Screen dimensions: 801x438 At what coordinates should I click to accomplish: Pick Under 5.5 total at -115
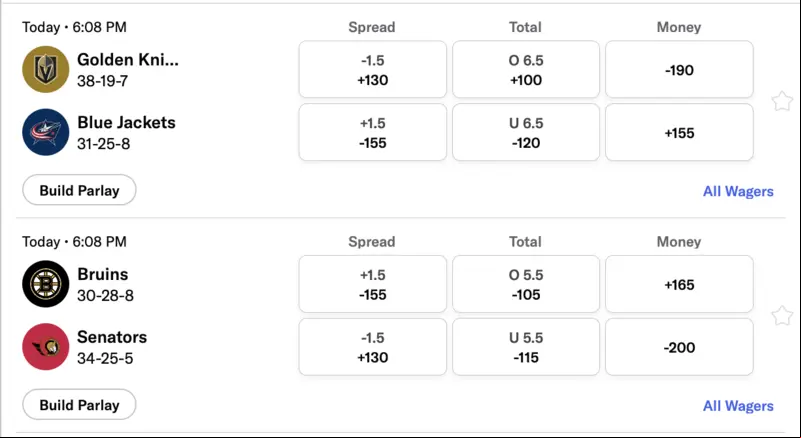(x=526, y=347)
